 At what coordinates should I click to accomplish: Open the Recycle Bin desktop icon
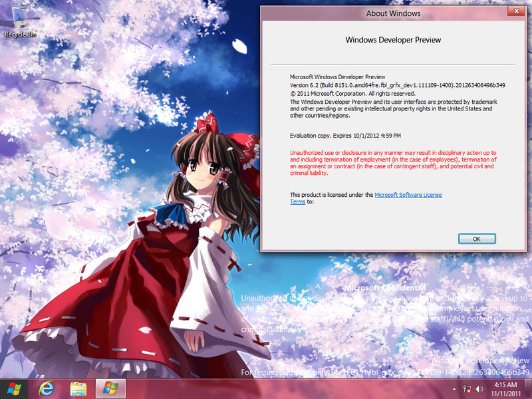(x=20, y=21)
